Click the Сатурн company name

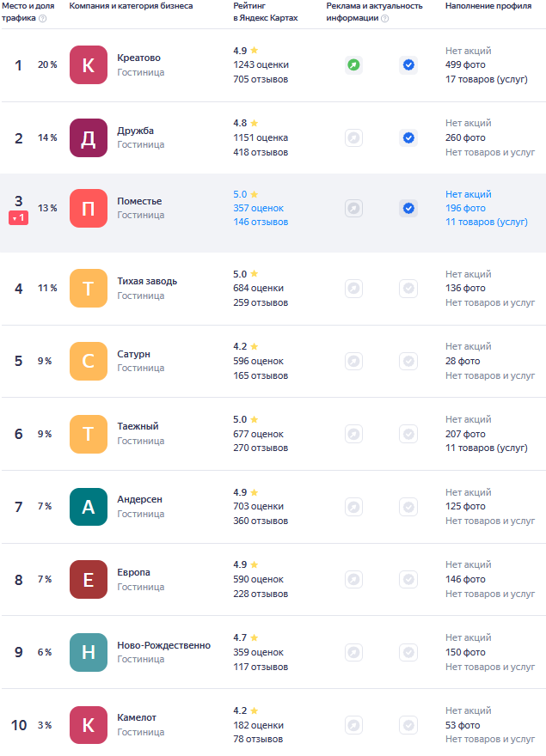point(134,354)
